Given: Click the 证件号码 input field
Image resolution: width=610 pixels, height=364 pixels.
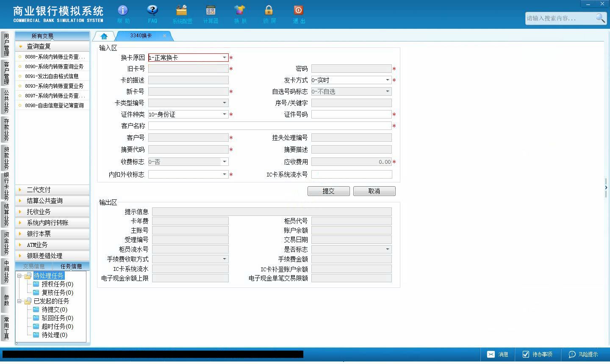Looking at the screenshot, I should (x=352, y=114).
